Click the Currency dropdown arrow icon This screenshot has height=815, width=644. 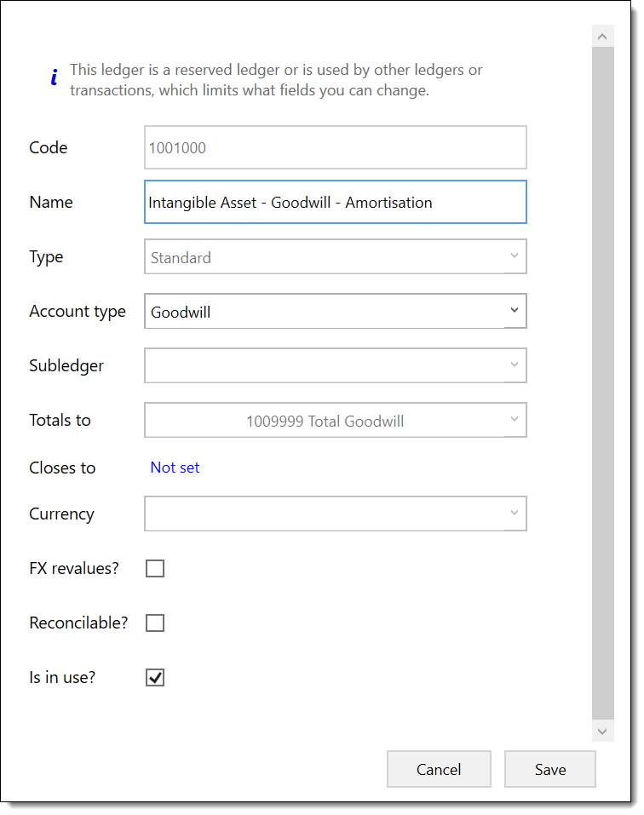[515, 514]
